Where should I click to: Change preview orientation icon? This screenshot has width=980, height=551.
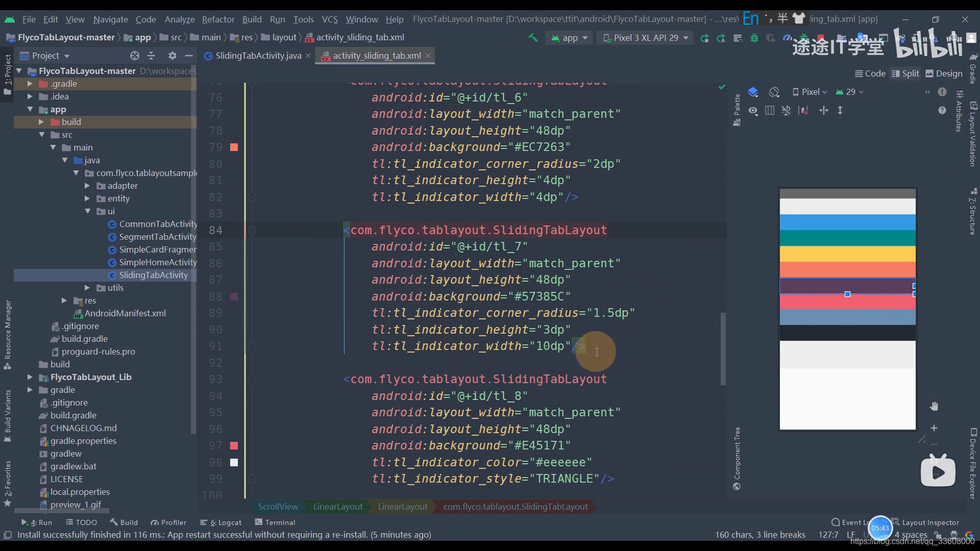tap(774, 92)
